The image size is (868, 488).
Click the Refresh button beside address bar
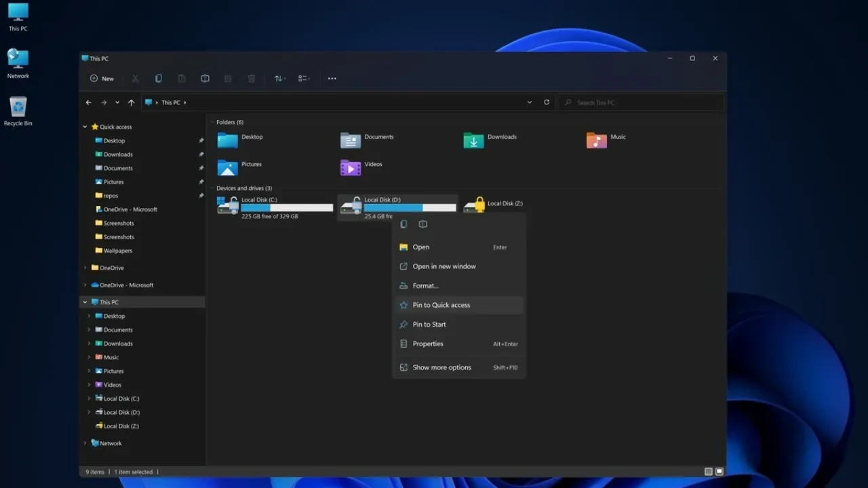[547, 102]
